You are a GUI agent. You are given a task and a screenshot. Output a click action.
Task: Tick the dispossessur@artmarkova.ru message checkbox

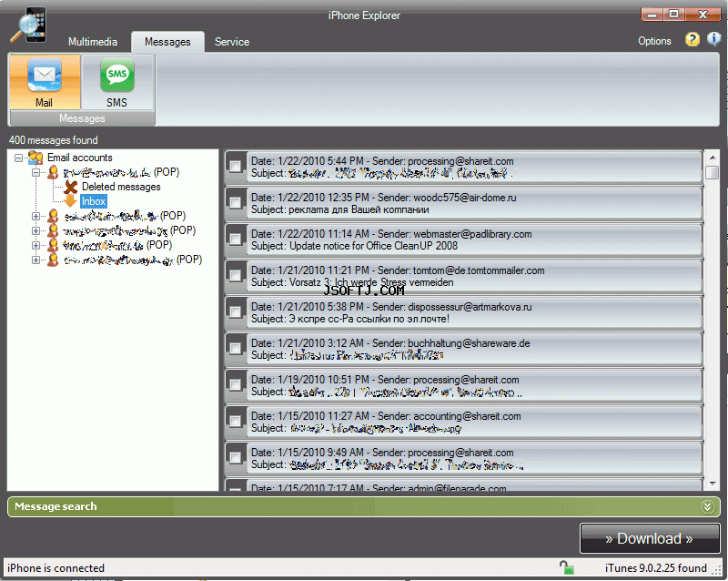(236, 311)
